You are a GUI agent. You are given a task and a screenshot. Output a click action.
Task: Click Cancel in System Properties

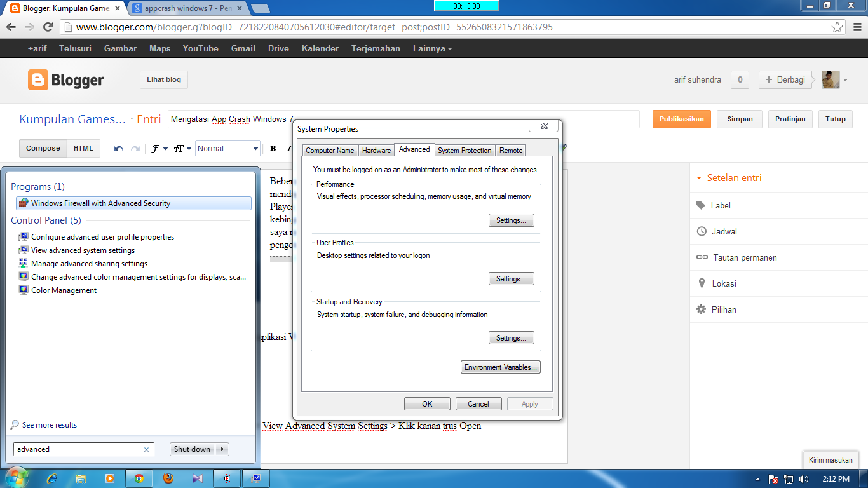[x=478, y=404]
